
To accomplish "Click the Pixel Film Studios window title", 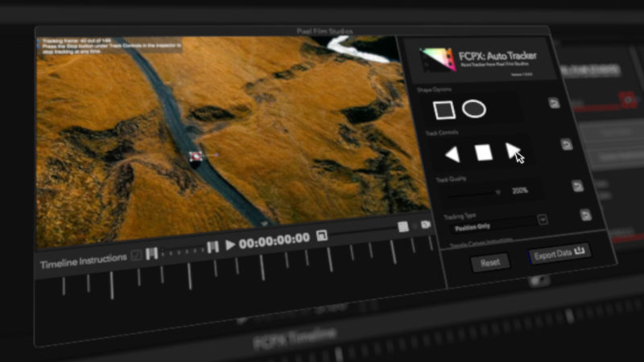I will click(324, 31).
